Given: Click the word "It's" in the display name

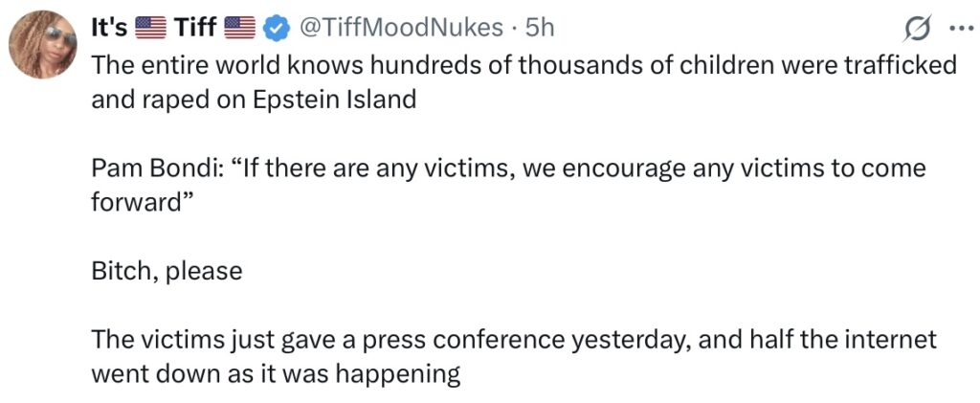Looking at the screenshot, I should pos(108,29).
